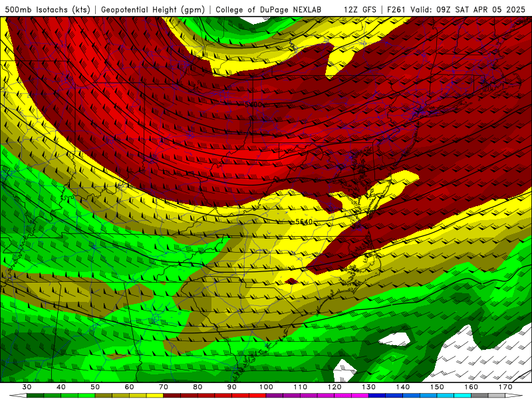The image size is (532, 399).
Task: Click the yellow swatch just left of 70
Action: click(155, 396)
